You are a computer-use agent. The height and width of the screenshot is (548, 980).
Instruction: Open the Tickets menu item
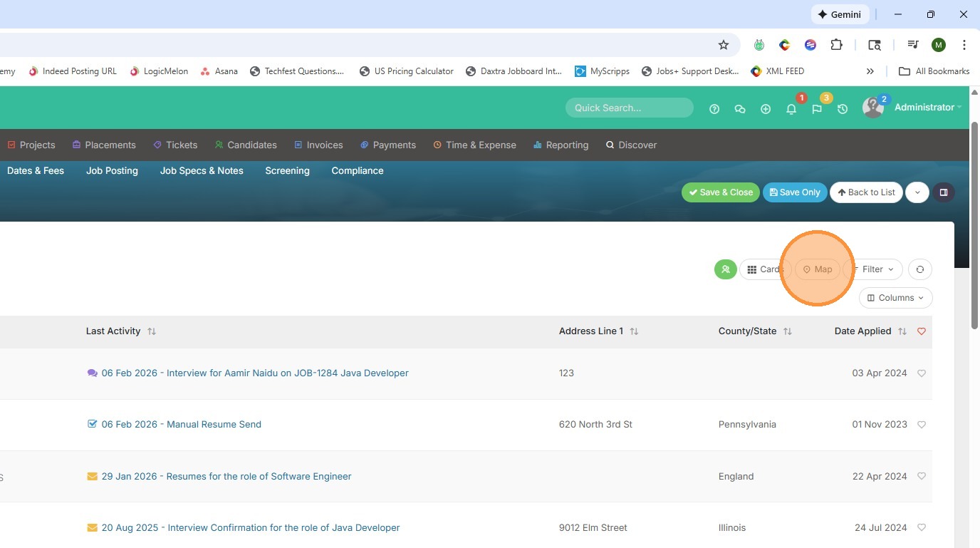175,145
